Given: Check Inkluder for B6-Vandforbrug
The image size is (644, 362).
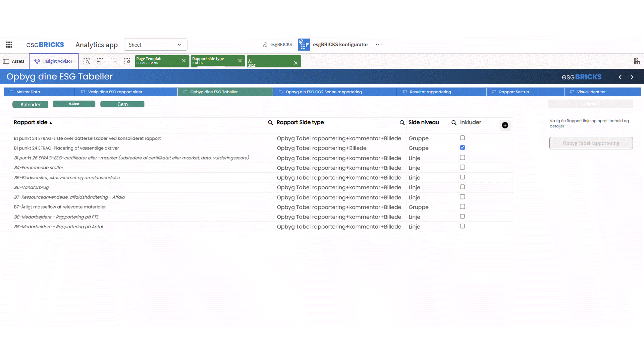Looking at the screenshot, I should (x=463, y=187).
